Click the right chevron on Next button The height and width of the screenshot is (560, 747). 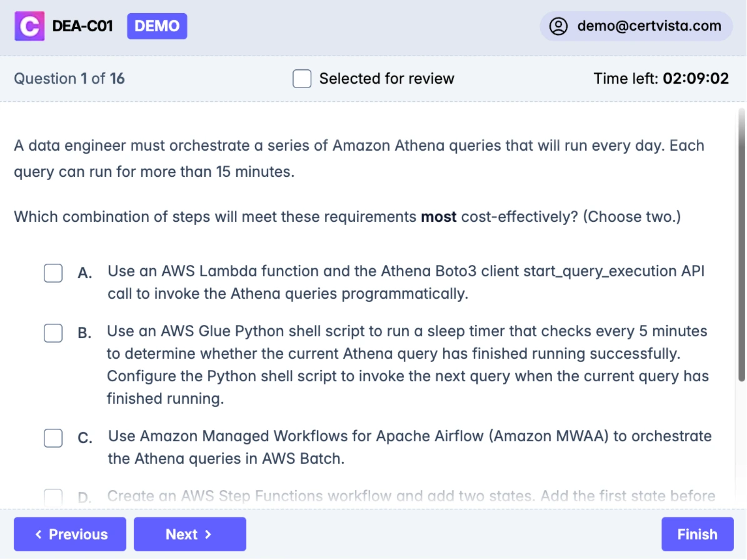click(x=209, y=534)
